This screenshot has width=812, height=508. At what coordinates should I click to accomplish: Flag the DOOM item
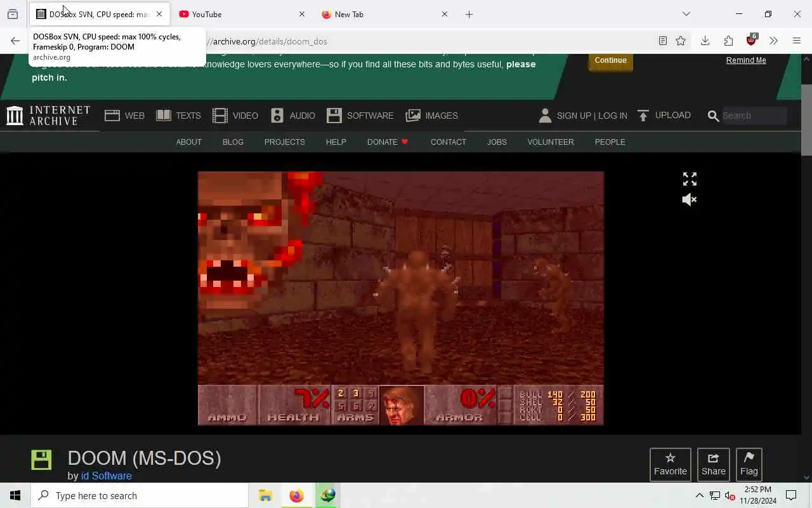pos(749,465)
